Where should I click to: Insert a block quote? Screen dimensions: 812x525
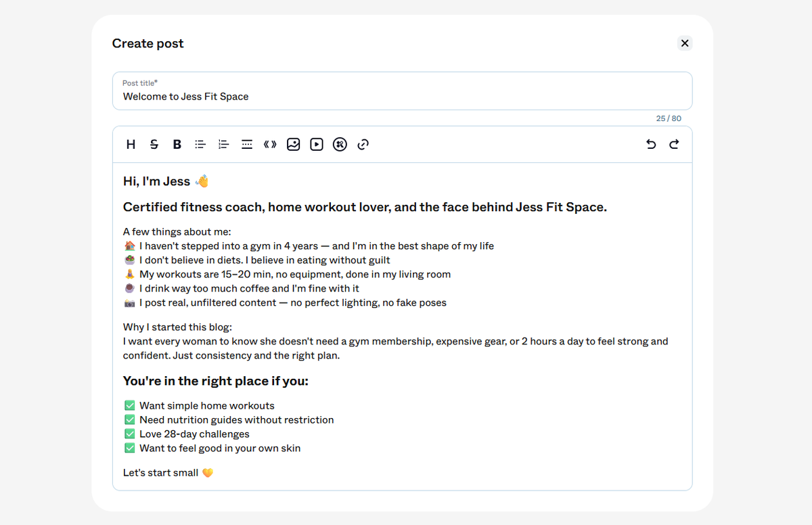coord(270,144)
